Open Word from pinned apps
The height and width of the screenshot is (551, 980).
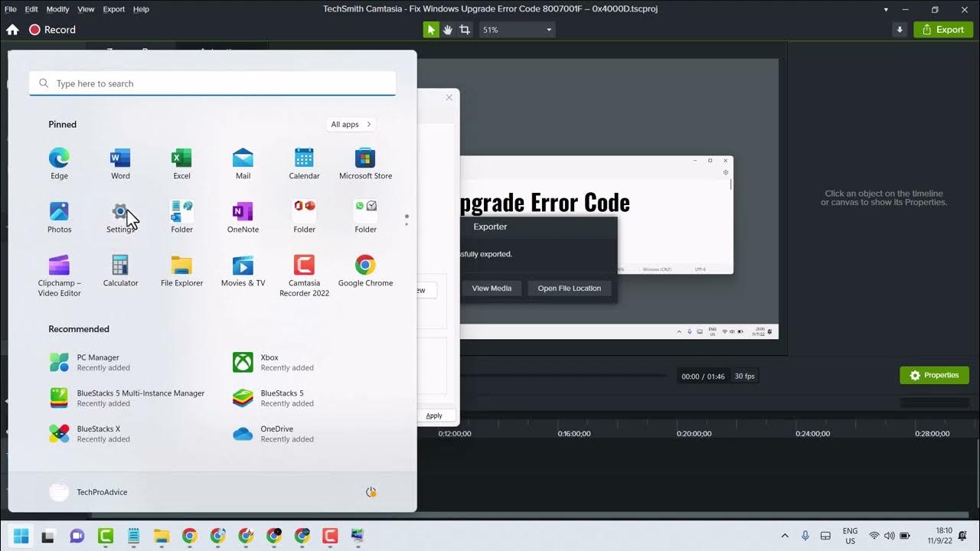point(120,164)
